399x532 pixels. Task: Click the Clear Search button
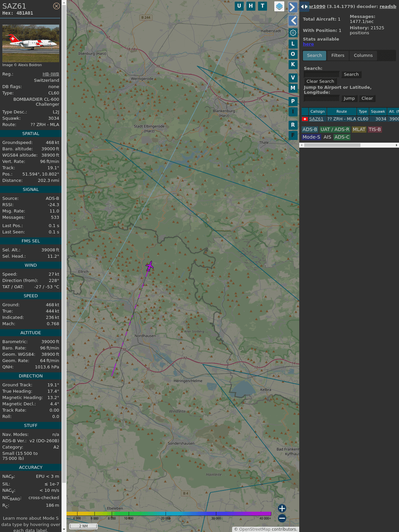(x=320, y=81)
